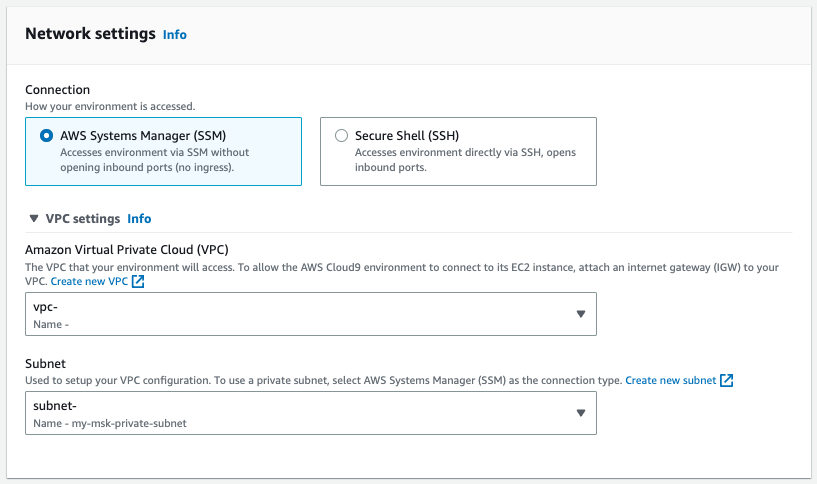Open the Info link beside VPC settings
The height and width of the screenshot is (484, 817).
pyautogui.click(x=139, y=219)
